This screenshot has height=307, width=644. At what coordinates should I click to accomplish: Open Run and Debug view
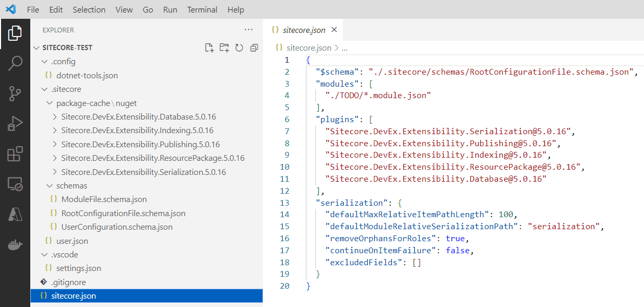tap(15, 124)
